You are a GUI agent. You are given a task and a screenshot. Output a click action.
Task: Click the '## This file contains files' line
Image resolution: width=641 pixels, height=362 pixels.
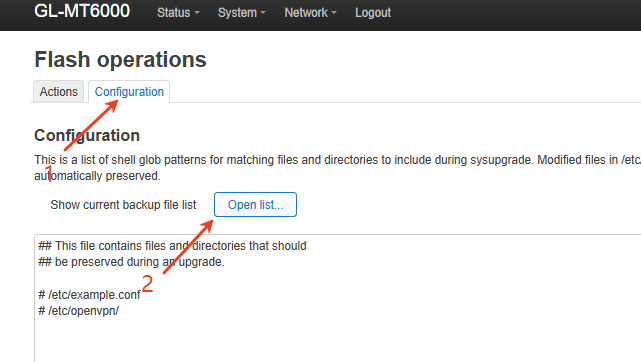pos(172,246)
